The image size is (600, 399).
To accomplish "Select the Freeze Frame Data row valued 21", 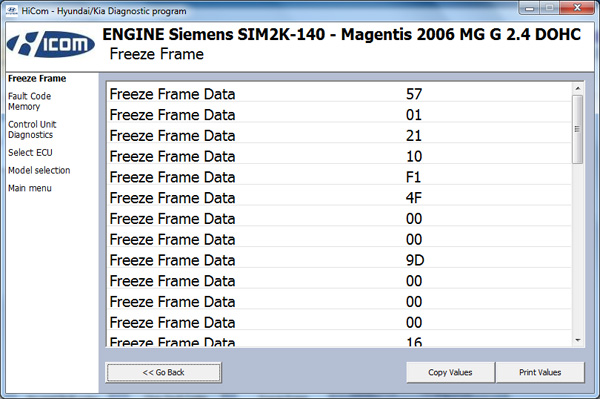I will (x=339, y=135).
